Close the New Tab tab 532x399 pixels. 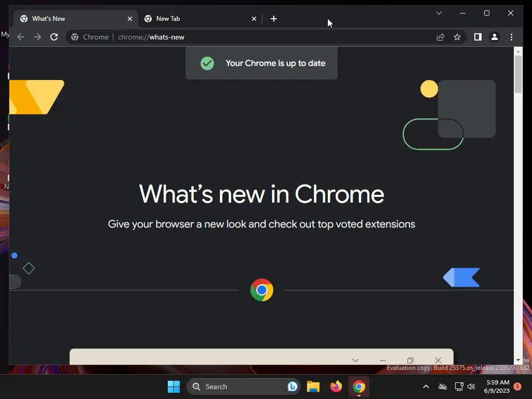[x=254, y=19]
